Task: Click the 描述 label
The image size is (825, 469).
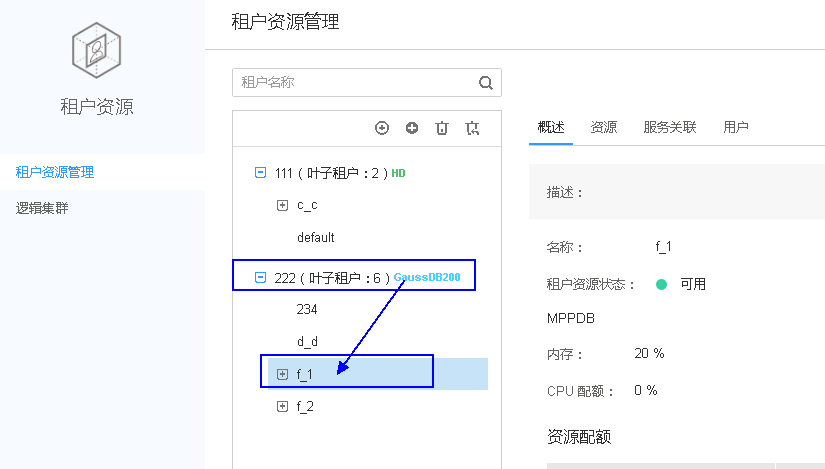Action: click(565, 193)
